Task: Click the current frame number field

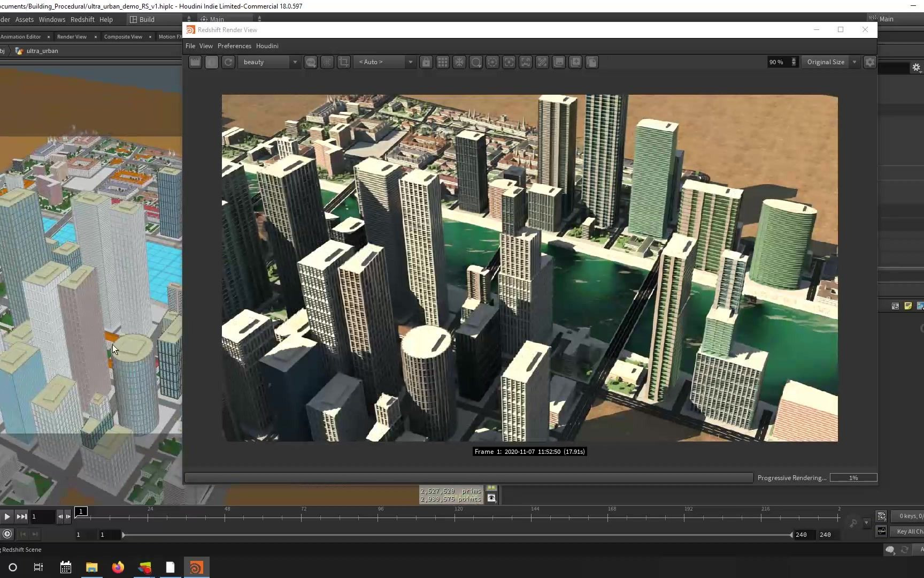Action: coord(42,516)
